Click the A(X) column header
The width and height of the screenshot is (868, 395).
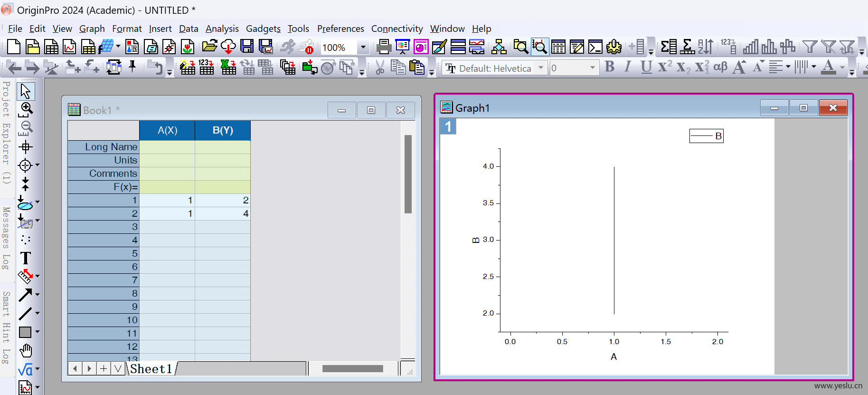coord(167,130)
